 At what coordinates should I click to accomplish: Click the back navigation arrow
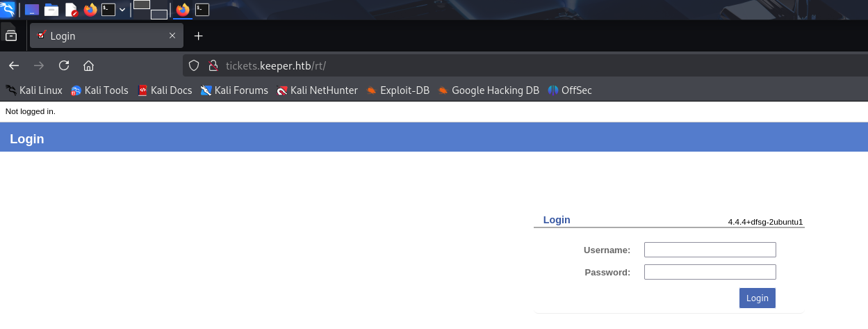tap(14, 65)
